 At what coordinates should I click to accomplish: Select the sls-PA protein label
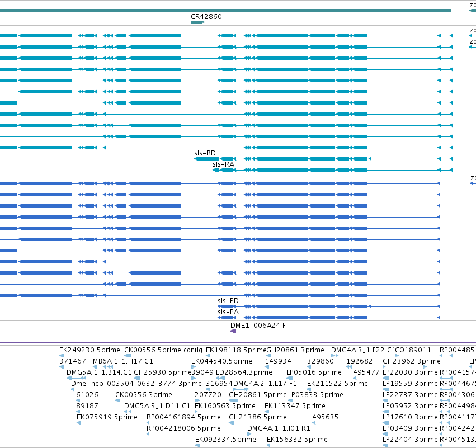tap(228, 312)
